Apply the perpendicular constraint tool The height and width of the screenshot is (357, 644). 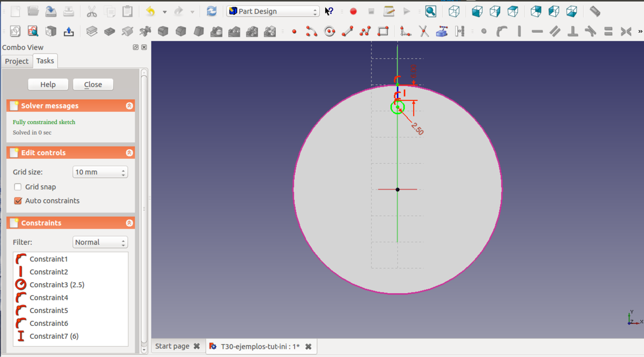click(x=573, y=32)
